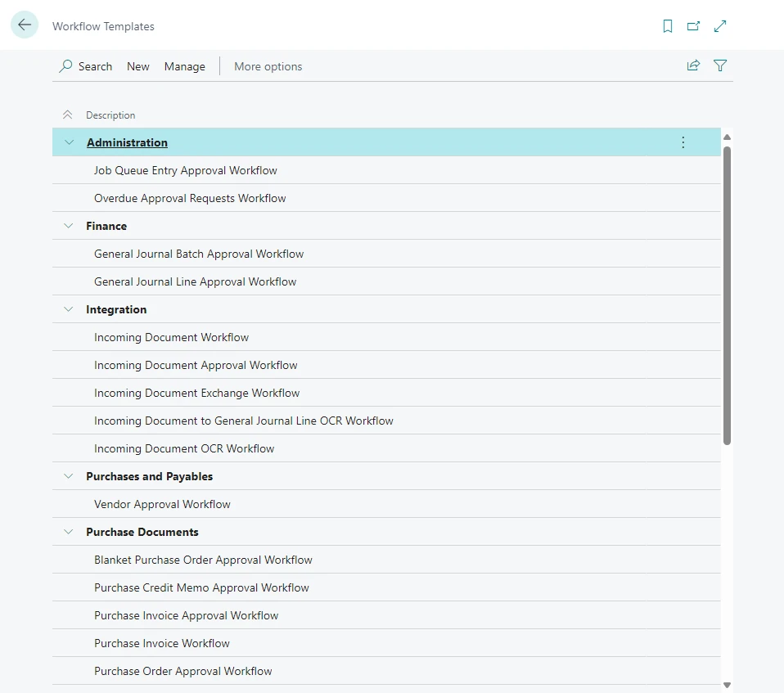
Task: Click the back arrow button
Action: (25, 25)
